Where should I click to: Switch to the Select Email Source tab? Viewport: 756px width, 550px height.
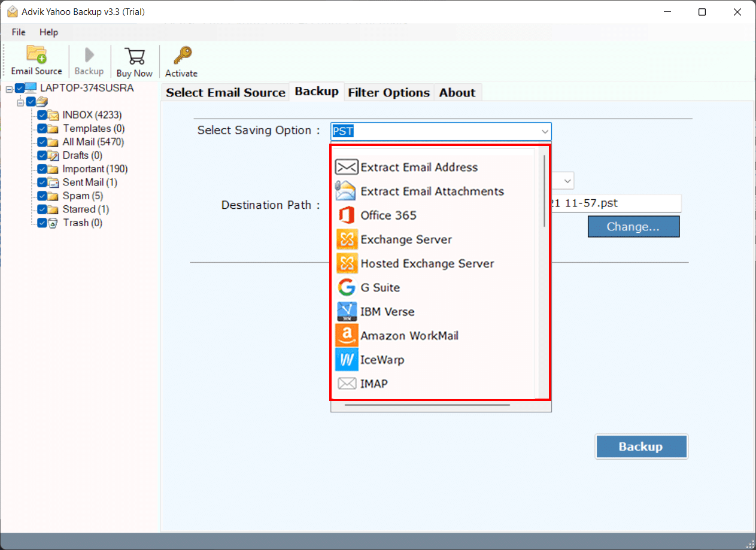(x=226, y=92)
